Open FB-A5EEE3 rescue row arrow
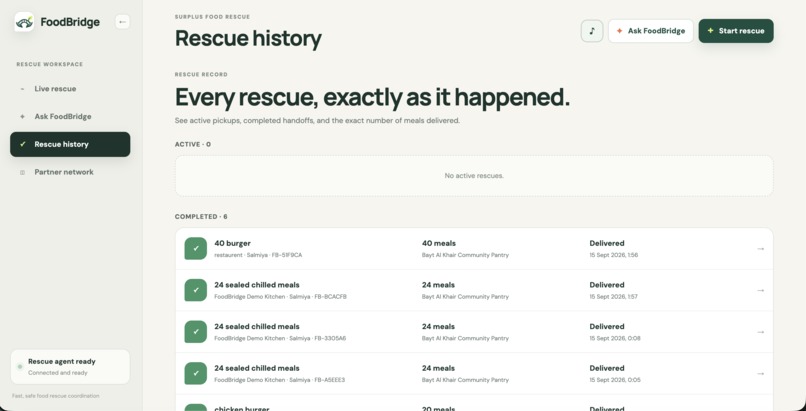The image size is (806, 411). 760,373
